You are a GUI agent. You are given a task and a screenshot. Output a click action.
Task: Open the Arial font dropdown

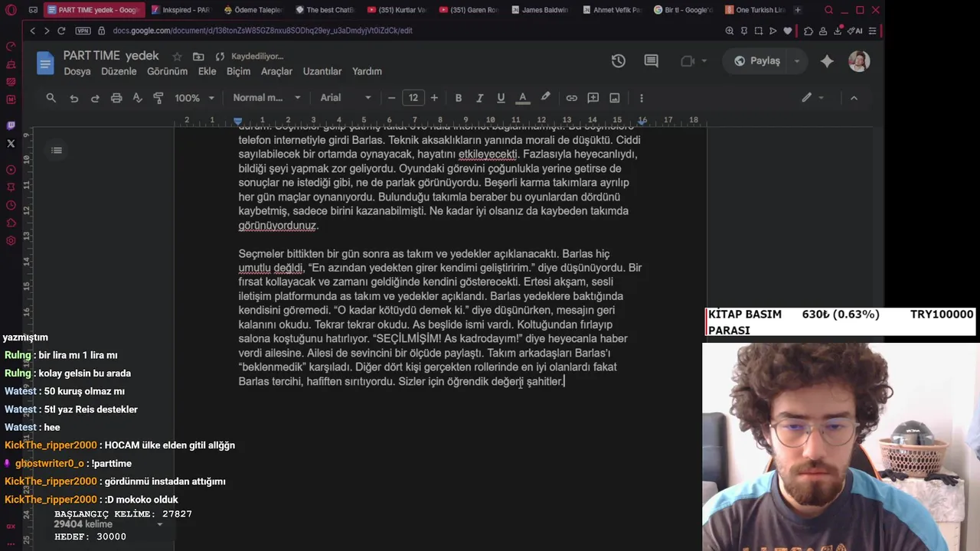pos(345,98)
